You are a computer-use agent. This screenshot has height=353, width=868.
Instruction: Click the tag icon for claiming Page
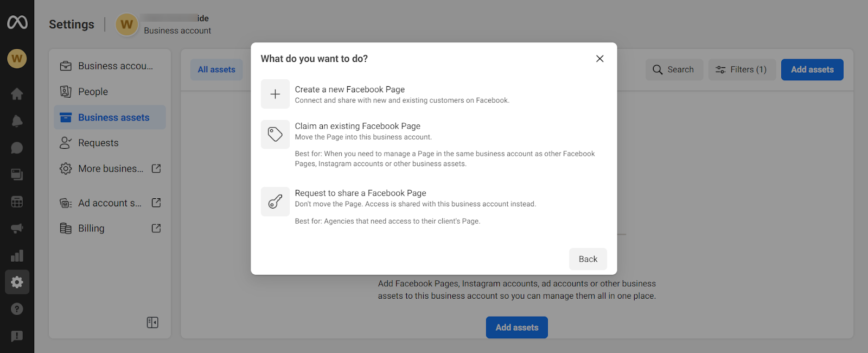coord(275,134)
